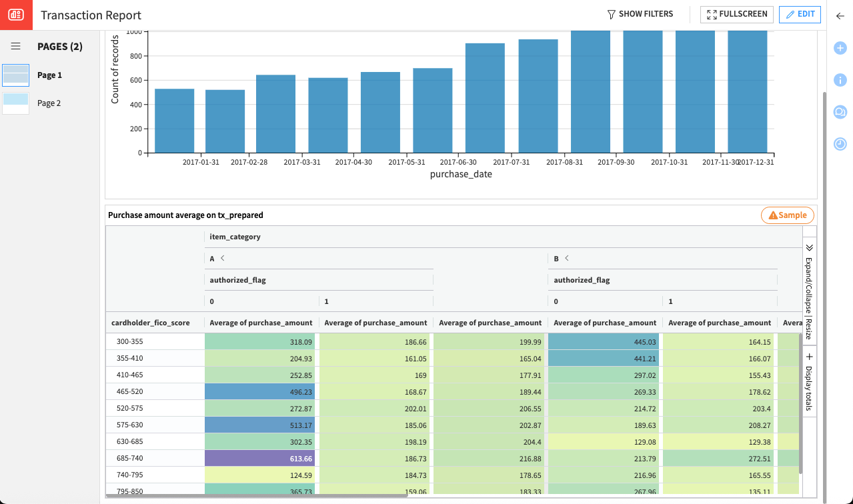Click the Edit button
This screenshot has width=853, height=504.
coord(799,14)
